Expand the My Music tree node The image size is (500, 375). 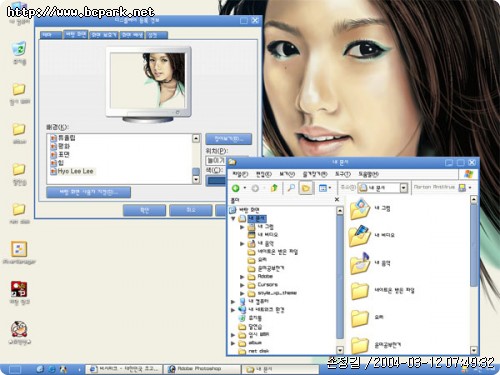click(242, 244)
